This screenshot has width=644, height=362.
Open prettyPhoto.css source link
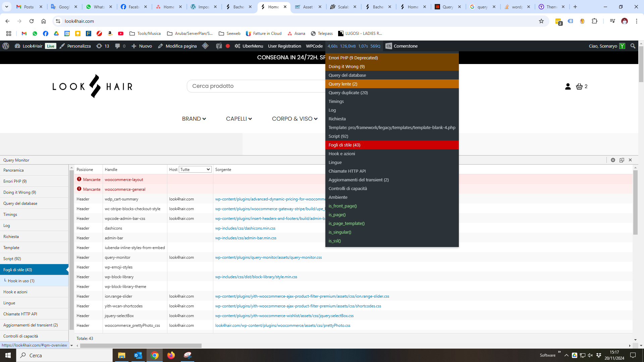click(283, 325)
